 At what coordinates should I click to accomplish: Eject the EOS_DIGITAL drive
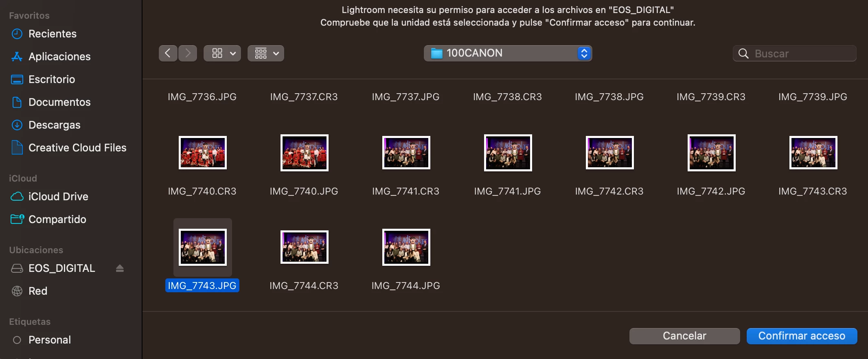click(120, 268)
